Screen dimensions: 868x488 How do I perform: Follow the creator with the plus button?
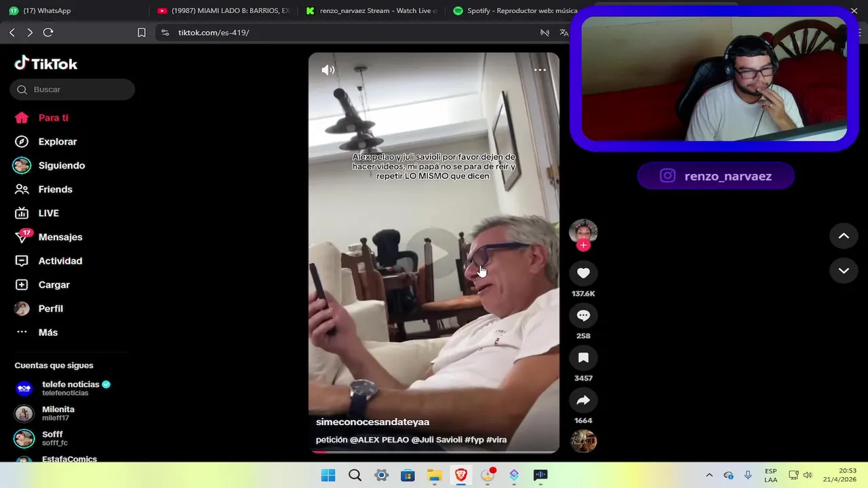click(x=583, y=245)
